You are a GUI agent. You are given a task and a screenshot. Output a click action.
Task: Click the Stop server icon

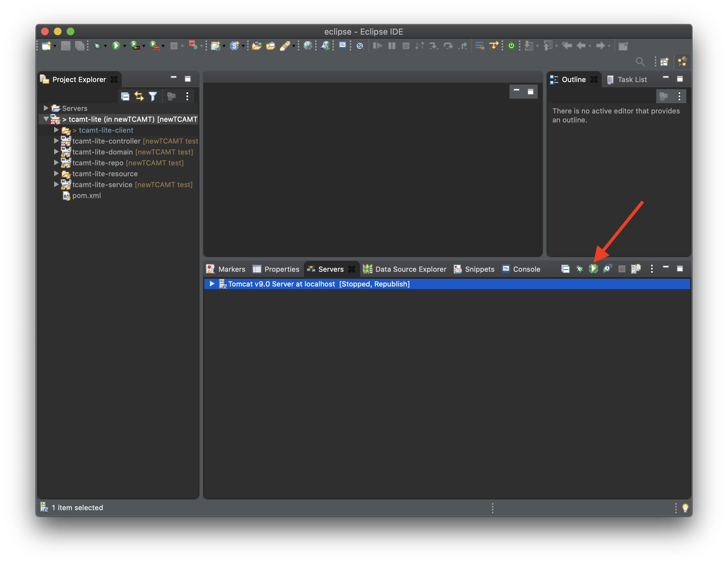(x=622, y=269)
